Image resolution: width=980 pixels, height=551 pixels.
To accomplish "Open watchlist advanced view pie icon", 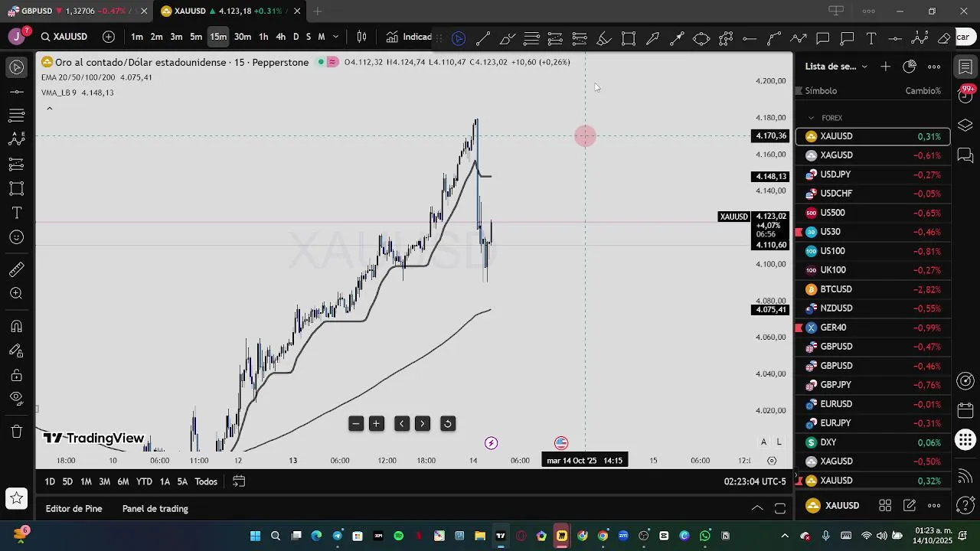I will point(910,67).
